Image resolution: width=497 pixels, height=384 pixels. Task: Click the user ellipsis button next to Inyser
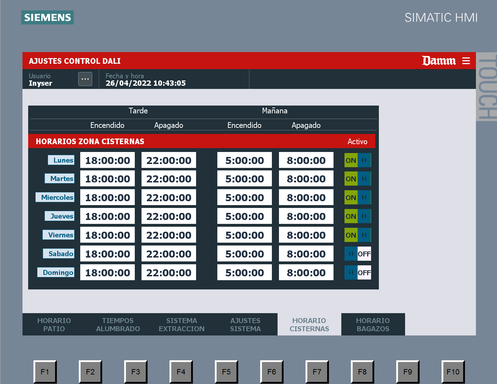click(85, 79)
